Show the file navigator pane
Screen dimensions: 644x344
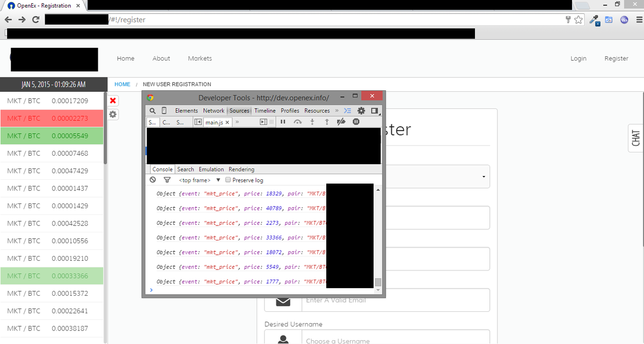coord(198,122)
